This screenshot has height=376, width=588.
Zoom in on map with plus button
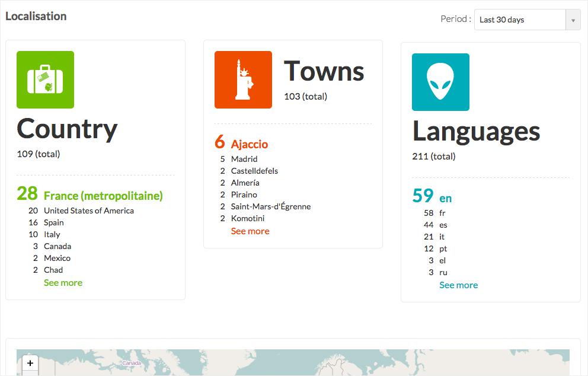[30, 362]
